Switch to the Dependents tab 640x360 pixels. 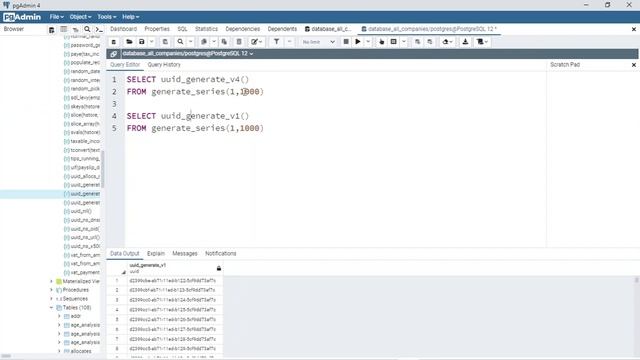[282, 29]
